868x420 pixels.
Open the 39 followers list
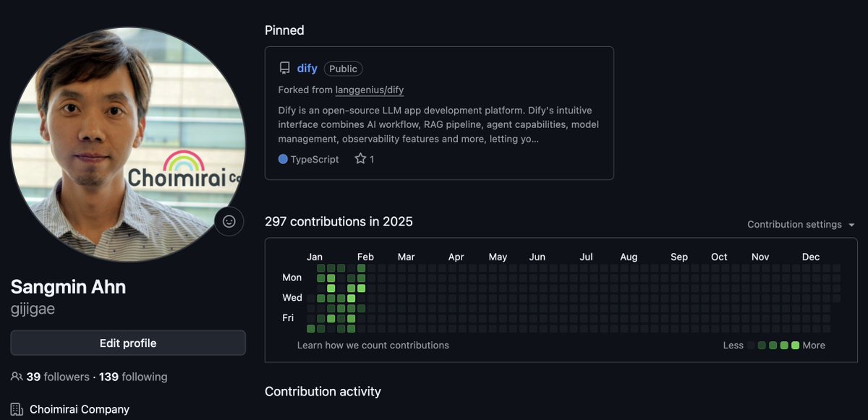(x=58, y=377)
